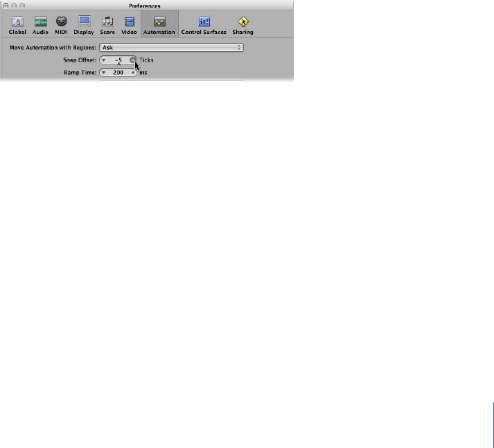Decrease the Snap Offset value
Image resolution: width=494 pixels, height=448 pixels.
pos(104,60)
